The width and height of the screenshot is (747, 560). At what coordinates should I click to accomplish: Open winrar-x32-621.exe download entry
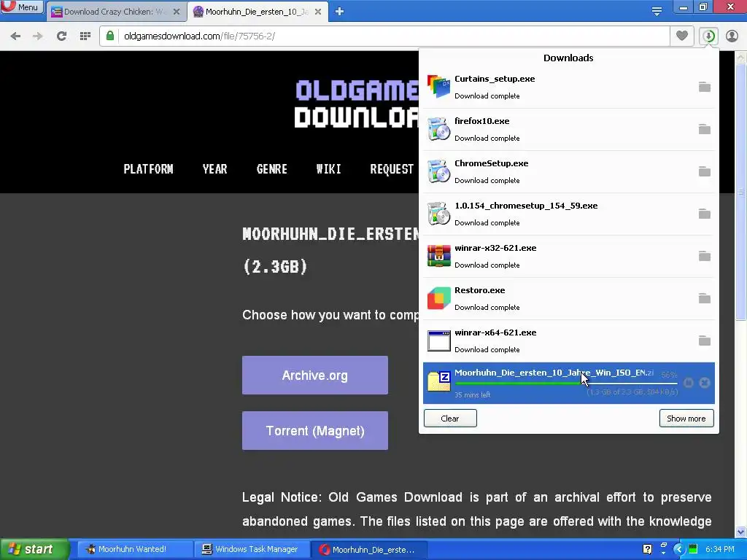point(569,256)
